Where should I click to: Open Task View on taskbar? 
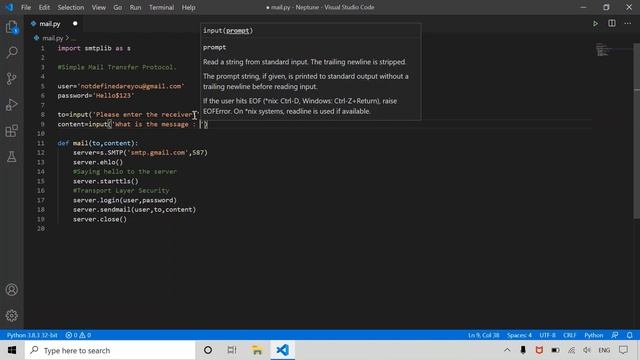[x=232, y=350]
